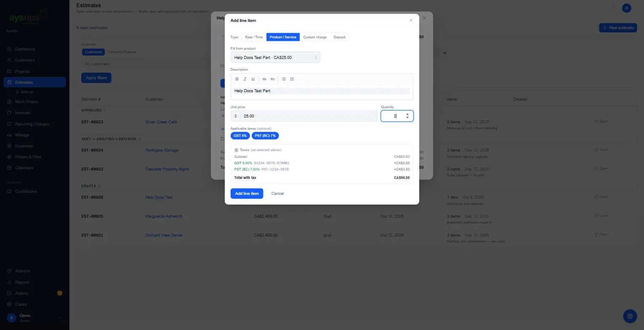Open customer Northgate Storage link
This screenshot has width=644, height=330.
pyautogui.click(x=162, y=150)
